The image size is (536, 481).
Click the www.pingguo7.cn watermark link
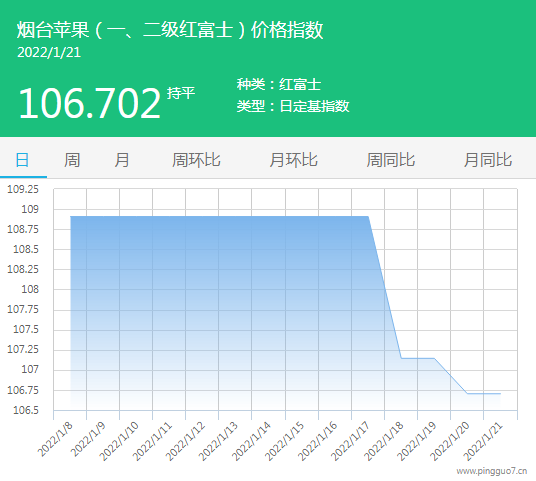492,471
